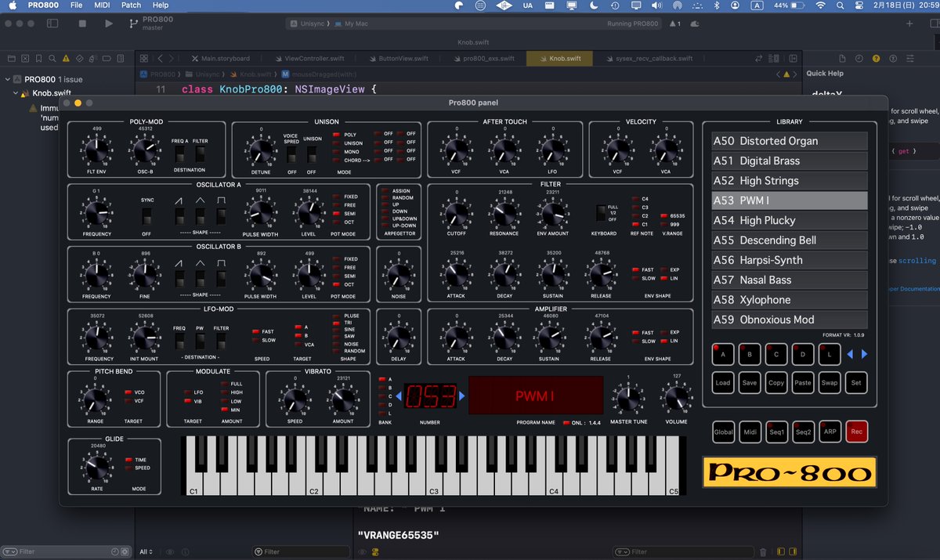Flip the Unison VOICE SPRED switch

click(291, 157)
